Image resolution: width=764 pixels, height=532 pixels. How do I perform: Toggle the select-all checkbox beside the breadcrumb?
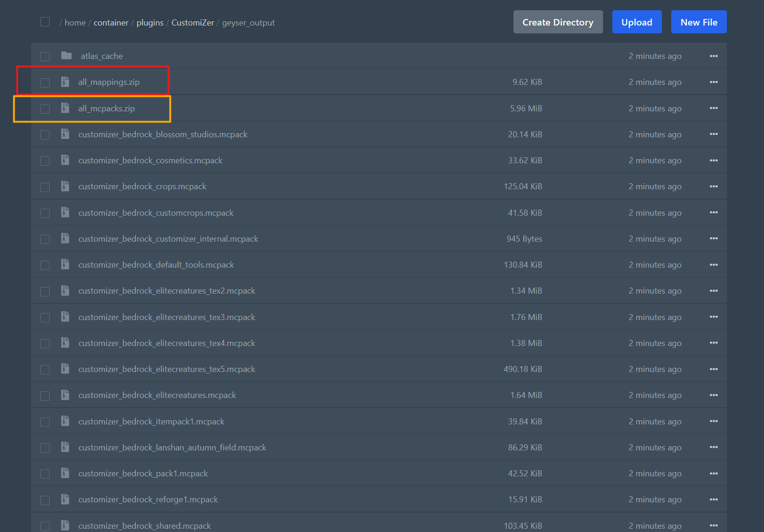(x=45, y=22)
